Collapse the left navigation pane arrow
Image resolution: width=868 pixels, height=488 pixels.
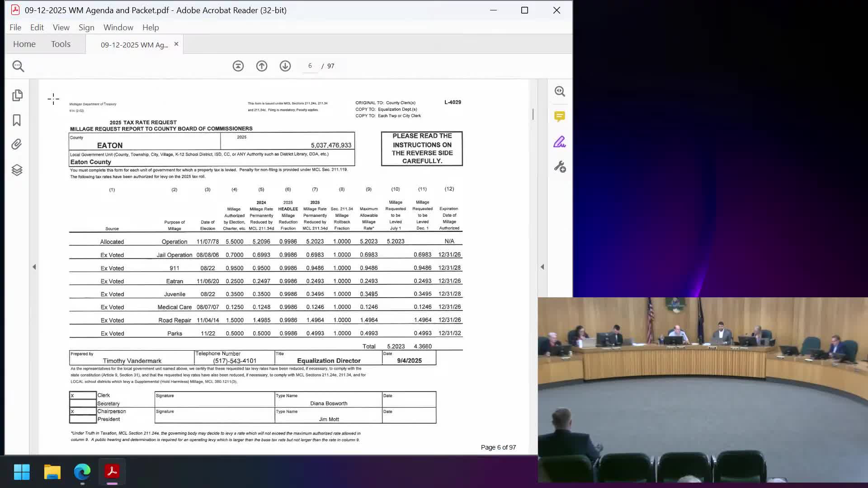(x=34, y=267)
